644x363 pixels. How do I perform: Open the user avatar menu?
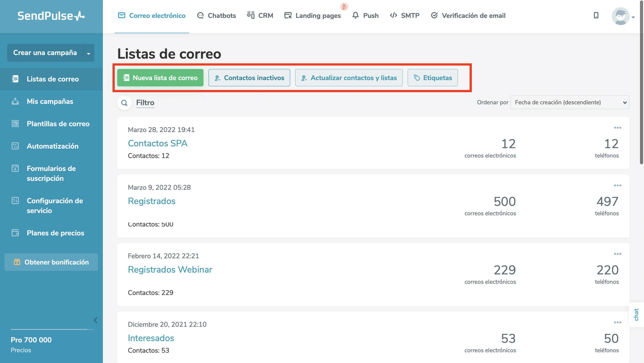623,16
